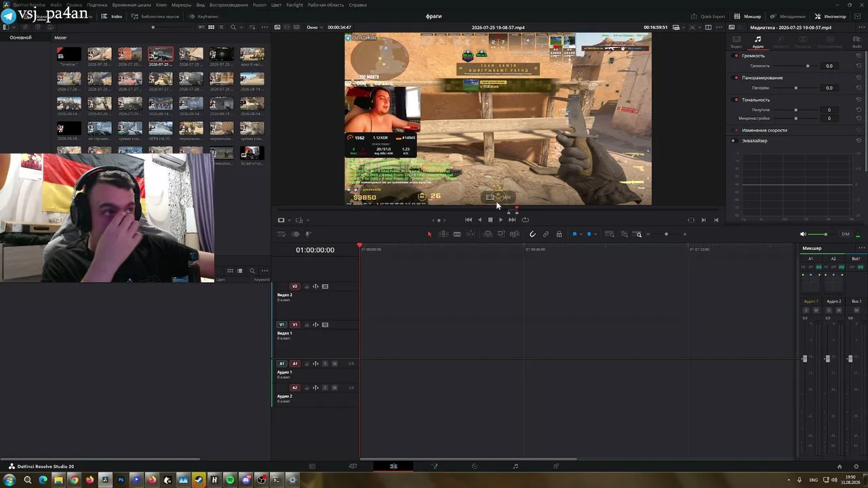This screenshot has width=868, height=488.
Task: Open the Метаданные panel
Action: click(788, 16)
